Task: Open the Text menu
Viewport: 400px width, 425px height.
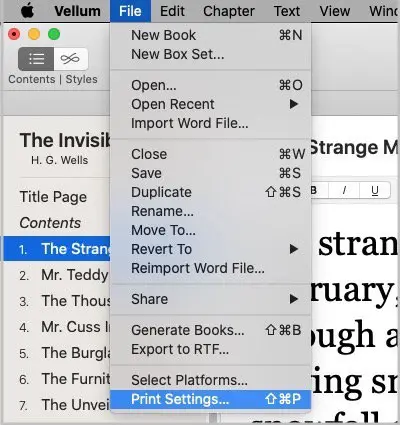Action: [287, 11]
